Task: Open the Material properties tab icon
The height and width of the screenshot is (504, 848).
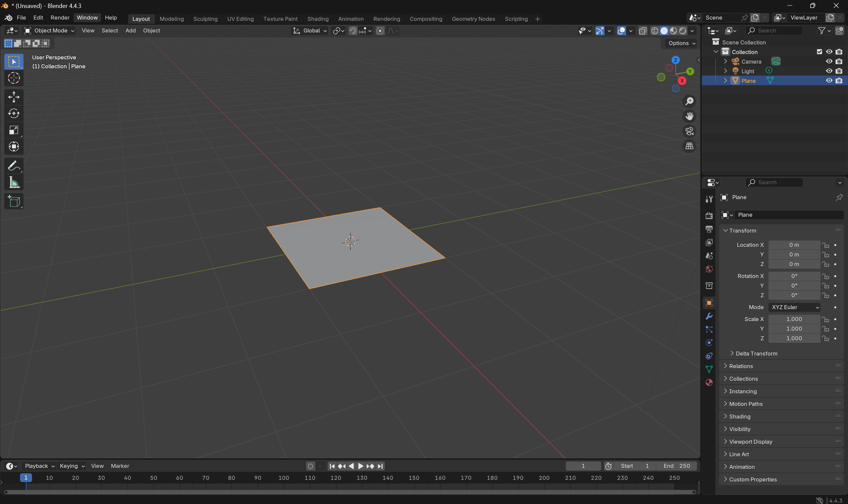Action: 709,382
